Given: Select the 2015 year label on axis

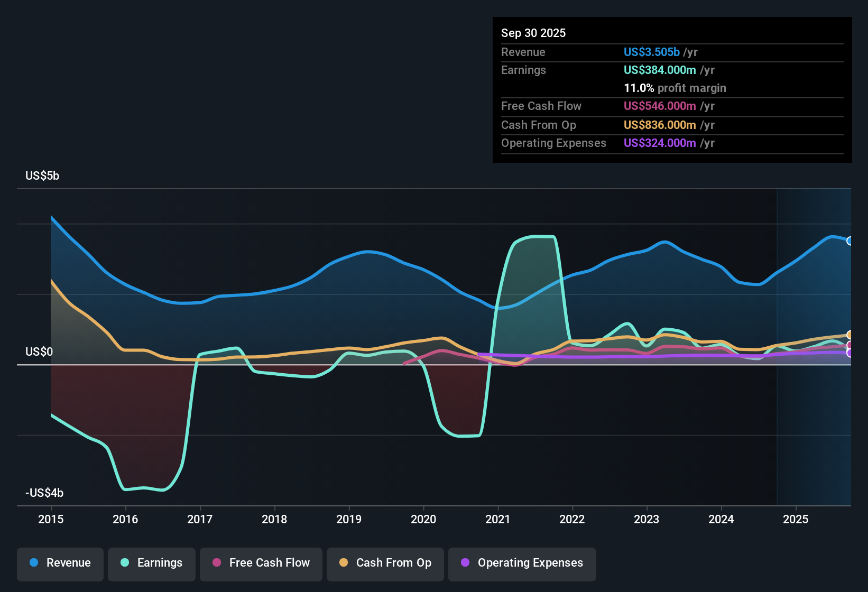Looking at the screenshot, I should click(x=51, y=520).
